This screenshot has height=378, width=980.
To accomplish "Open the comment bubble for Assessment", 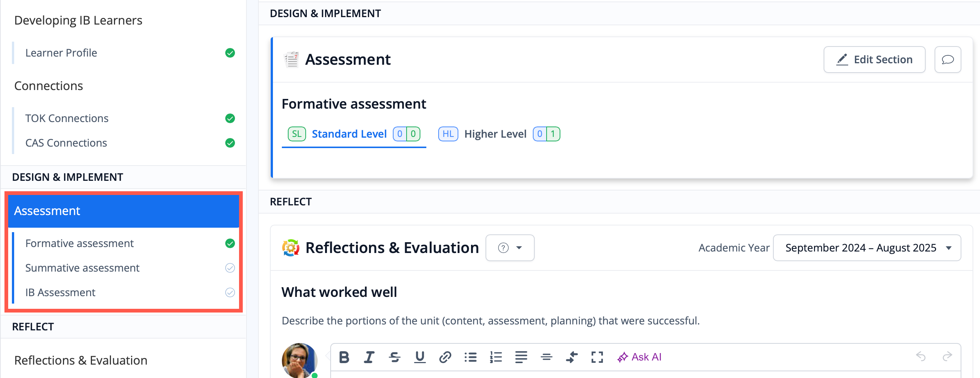I will click(947, 60).
